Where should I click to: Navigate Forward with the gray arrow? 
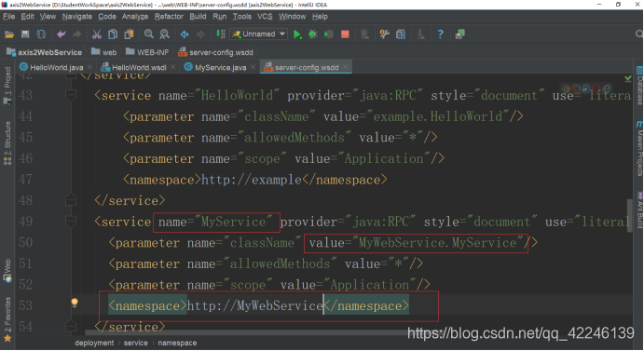200,34
